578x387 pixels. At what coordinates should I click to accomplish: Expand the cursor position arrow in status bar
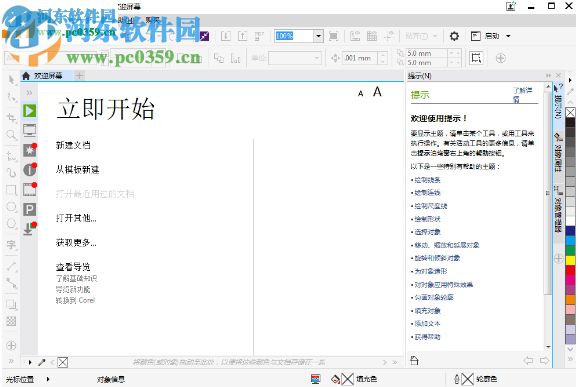(x=48, y=379)
